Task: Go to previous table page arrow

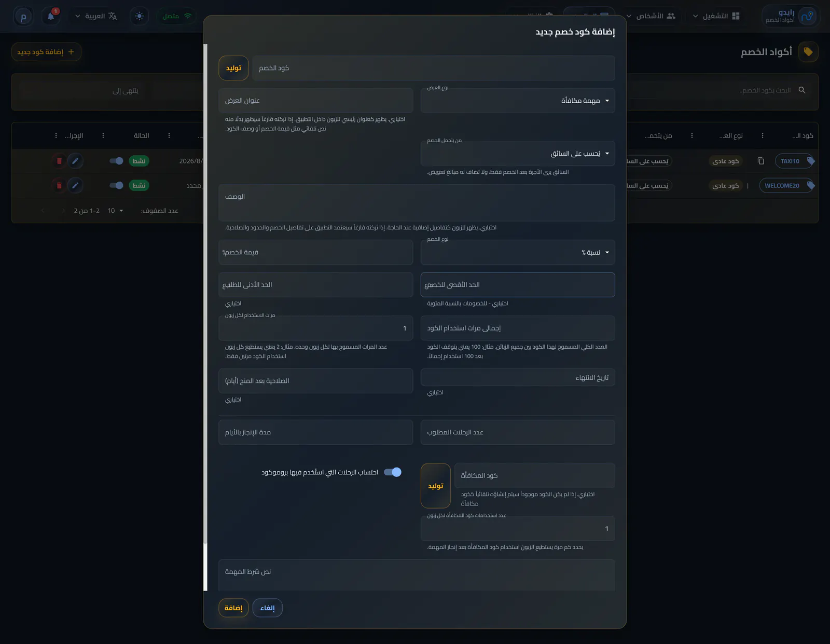Action: (x=63, y=211)
